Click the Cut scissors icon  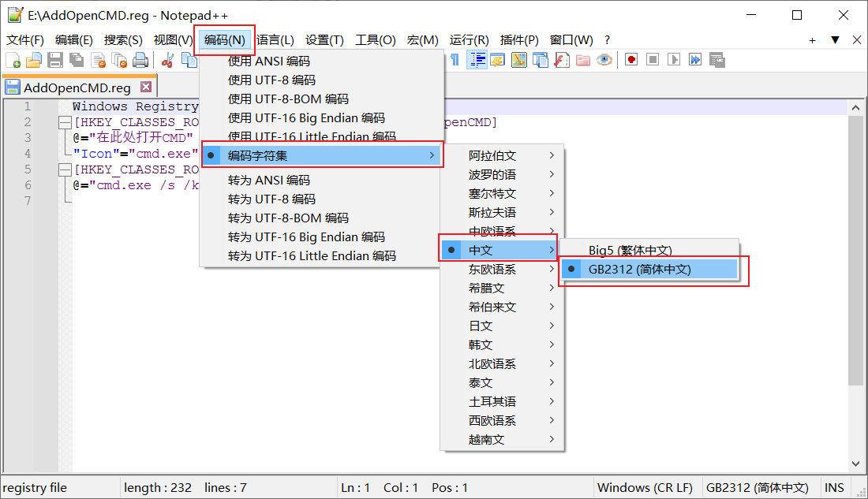pyautogui.click(x=167, y=60)
